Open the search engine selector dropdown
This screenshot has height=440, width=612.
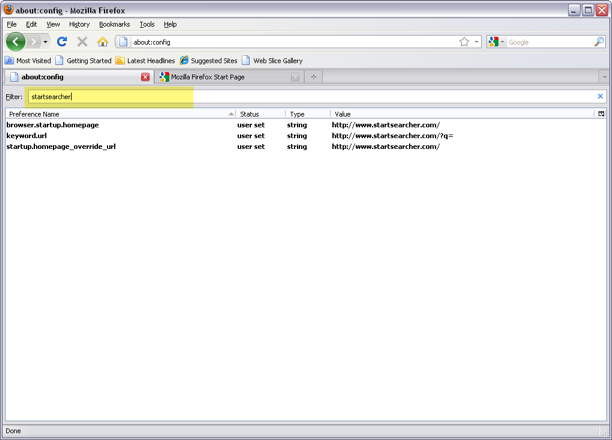point(496,42)
